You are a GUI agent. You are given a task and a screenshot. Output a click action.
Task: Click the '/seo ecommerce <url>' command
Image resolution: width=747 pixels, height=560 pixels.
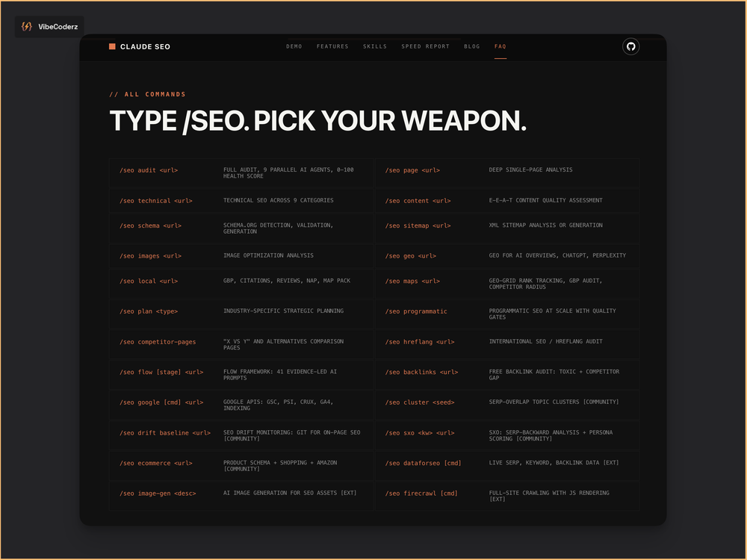156,464
